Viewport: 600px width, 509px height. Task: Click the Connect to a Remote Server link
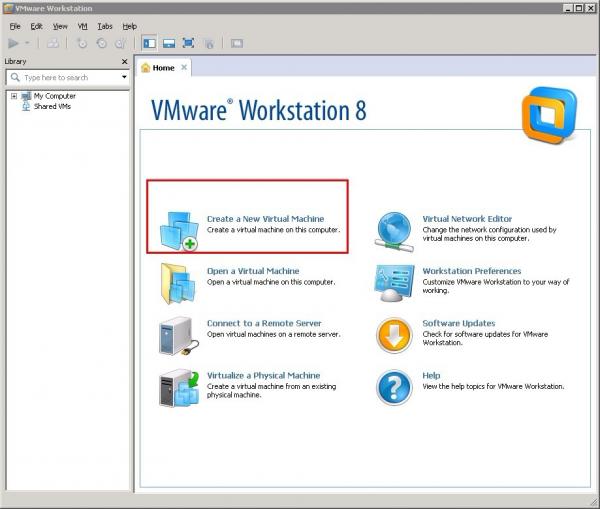coord(264,323)
